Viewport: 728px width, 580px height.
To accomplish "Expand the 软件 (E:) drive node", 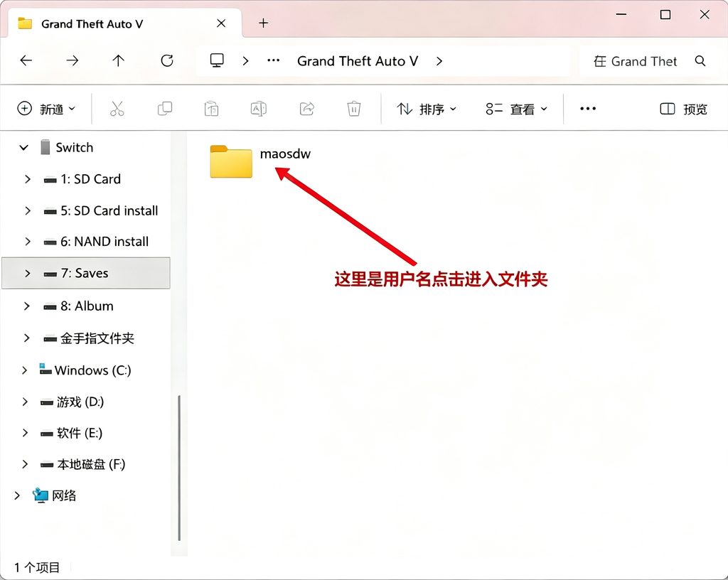I will (x=25, y=433).
